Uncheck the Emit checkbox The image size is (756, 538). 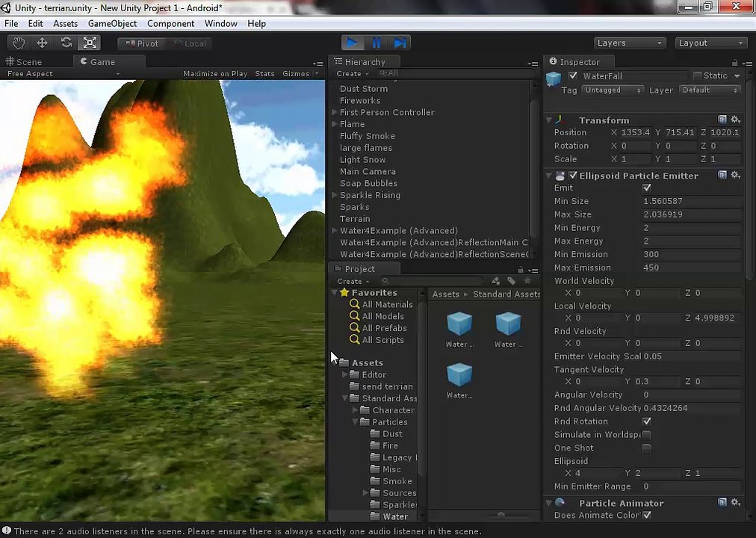[x=646, y=188]
